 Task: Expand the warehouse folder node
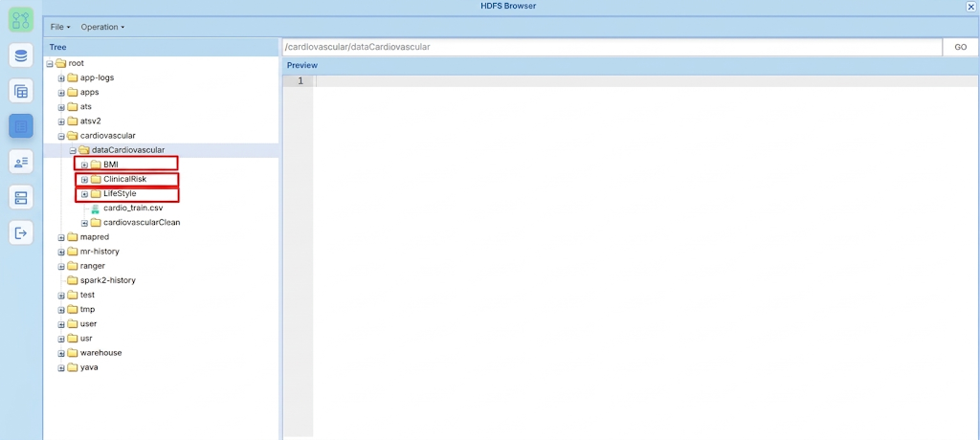(61, 353)
